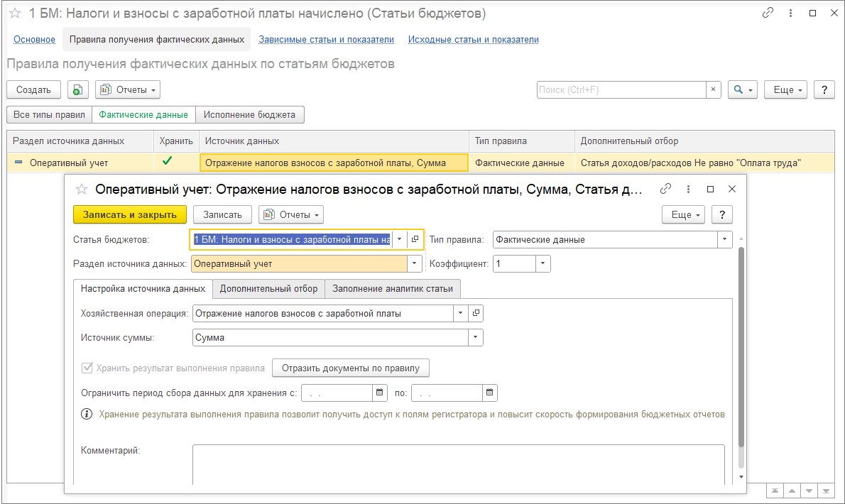Viewport: 845px width, 504px height.
Task: Click the copy-item icon next to Создать
Action: [77, 90]
